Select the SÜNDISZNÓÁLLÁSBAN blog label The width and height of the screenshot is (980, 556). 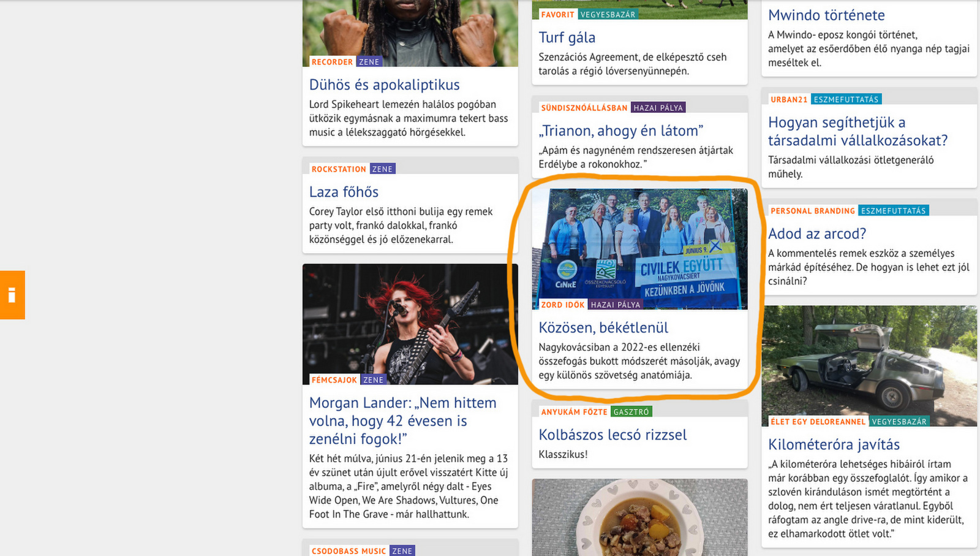584,108
